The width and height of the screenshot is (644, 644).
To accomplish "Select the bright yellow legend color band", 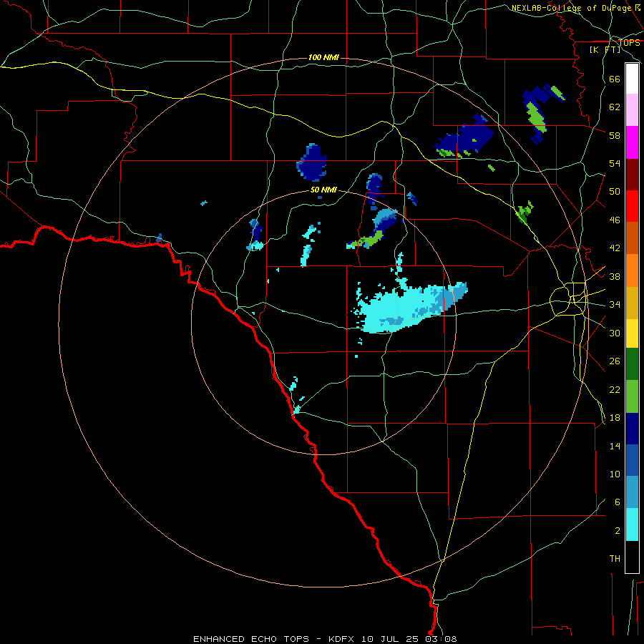I will coord(632,333).
